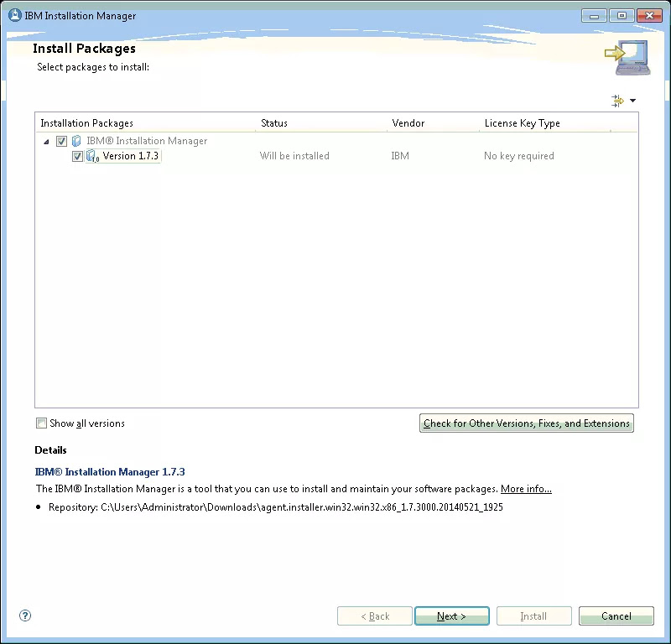Click the collapse/expand all toolbar icon
This screenshot has width=671, height=644.
[x=617, y=101]
